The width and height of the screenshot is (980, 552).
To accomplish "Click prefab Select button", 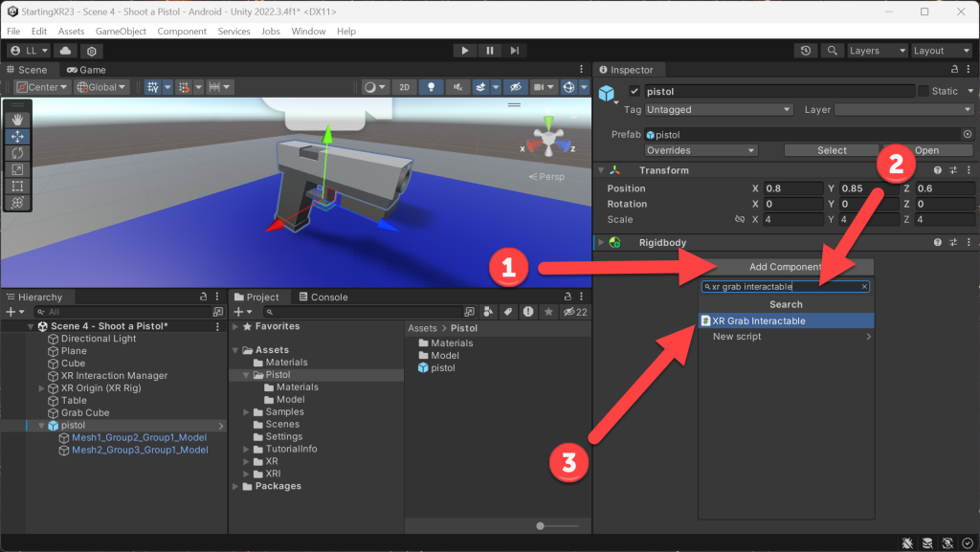I will tap(832, 150).
